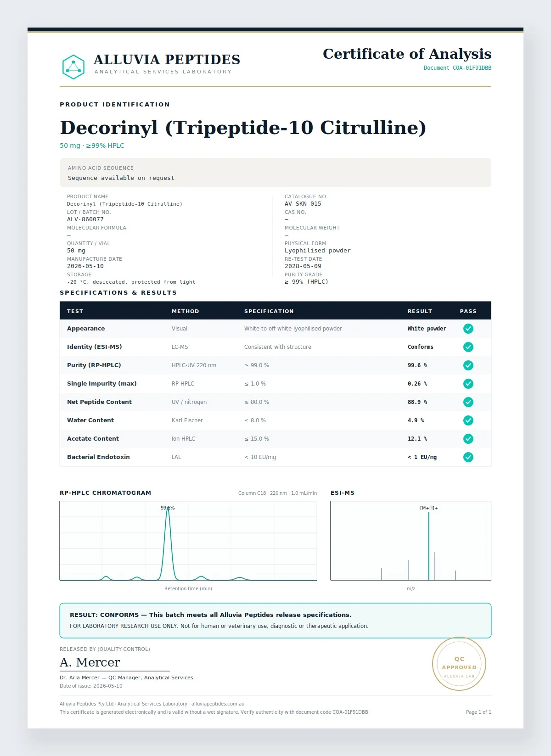Click the ALLUVIA PEPTIDES company name
Viewport: 551px width, 756px height.
167,60
